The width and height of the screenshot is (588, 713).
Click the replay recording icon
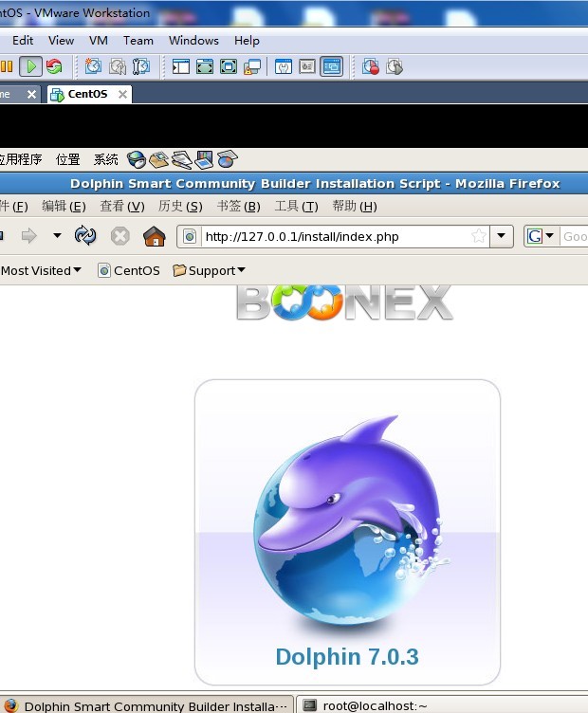[395, 66]
